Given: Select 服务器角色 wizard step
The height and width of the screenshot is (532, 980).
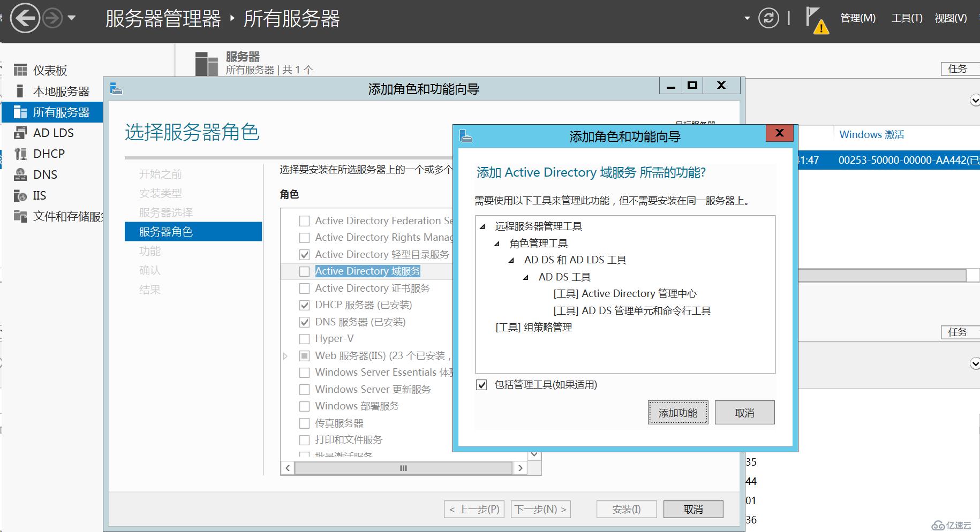Looking at the screenshot, I should click(x=193, y=232).
